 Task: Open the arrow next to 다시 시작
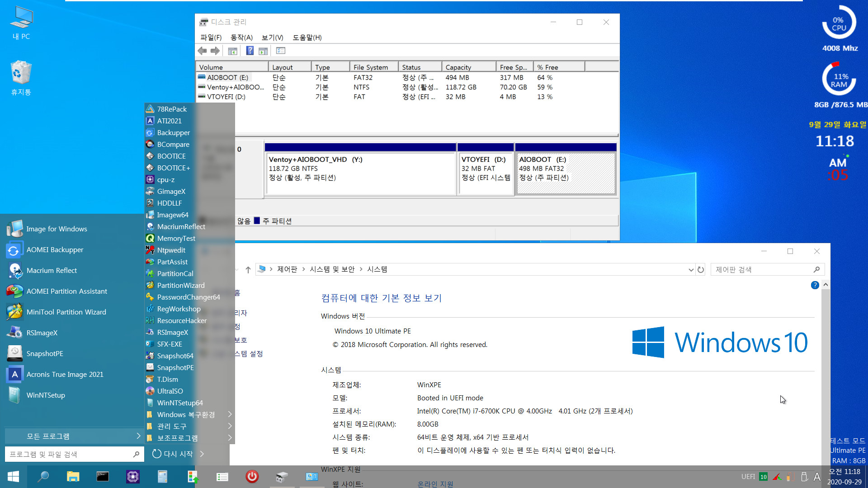[202, 454]
